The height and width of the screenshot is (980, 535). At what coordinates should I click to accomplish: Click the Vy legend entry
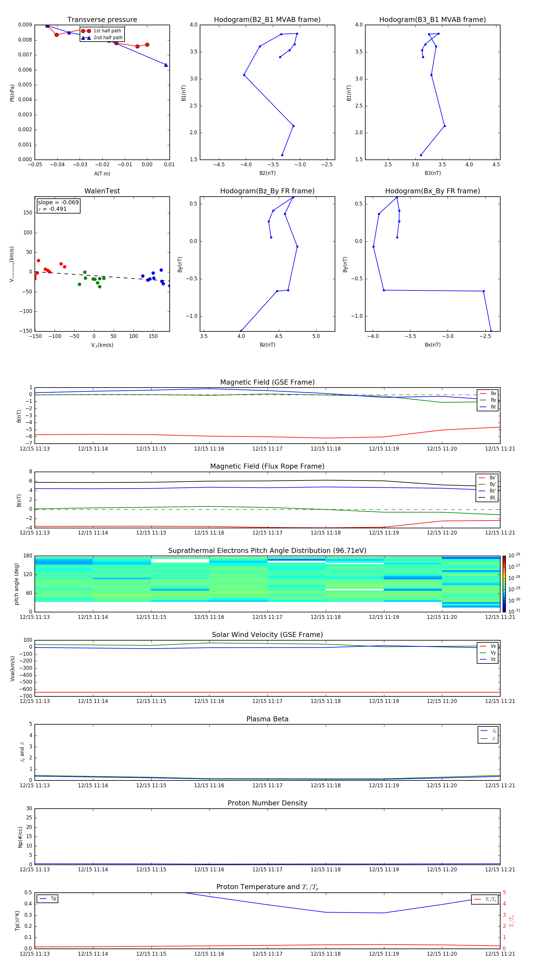pyautogui.click(x=488, y=652)
